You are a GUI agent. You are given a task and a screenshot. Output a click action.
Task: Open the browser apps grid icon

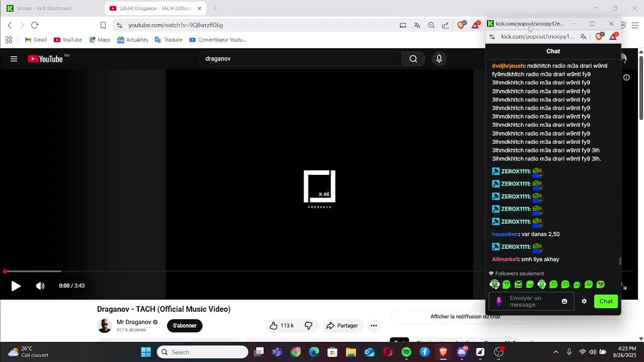click(9, 40)
